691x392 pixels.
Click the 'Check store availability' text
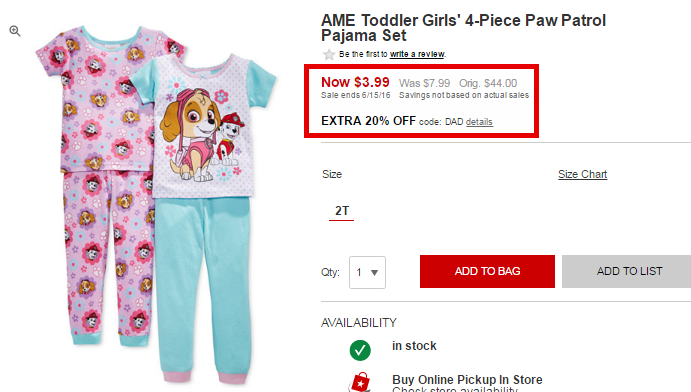click(455, 389)
